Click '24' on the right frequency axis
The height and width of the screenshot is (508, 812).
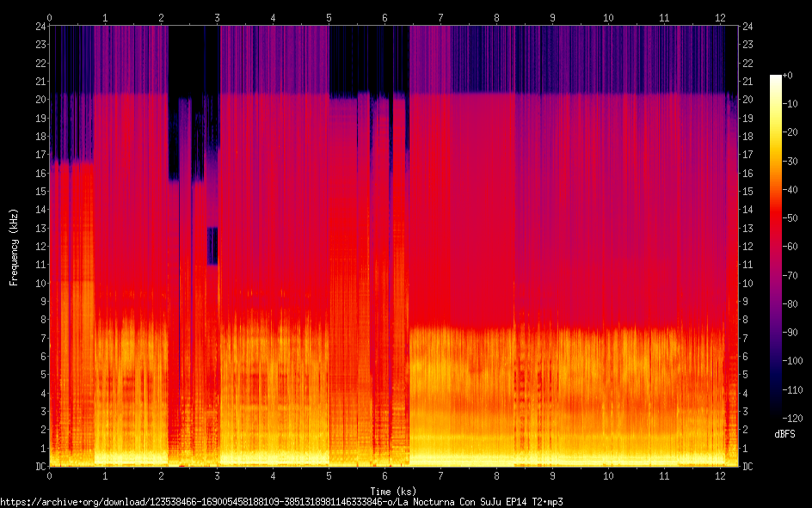click(747, 27)
